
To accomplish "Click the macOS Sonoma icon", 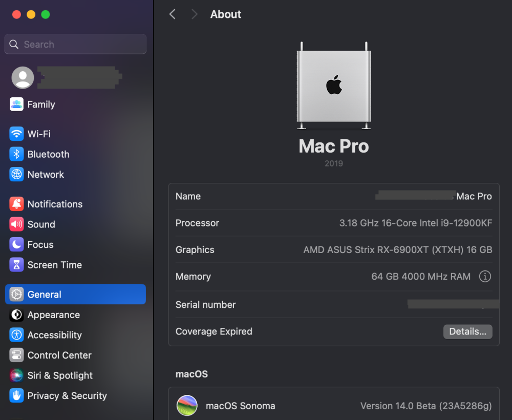I will coord(187,406).
